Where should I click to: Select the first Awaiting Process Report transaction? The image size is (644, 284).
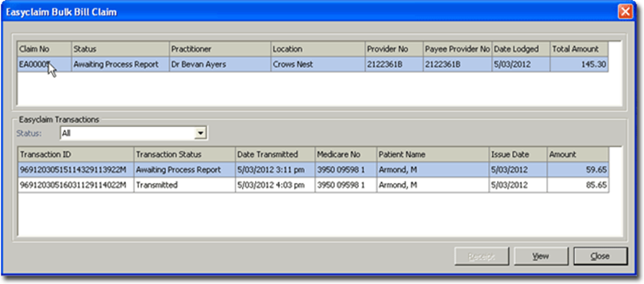313,169
